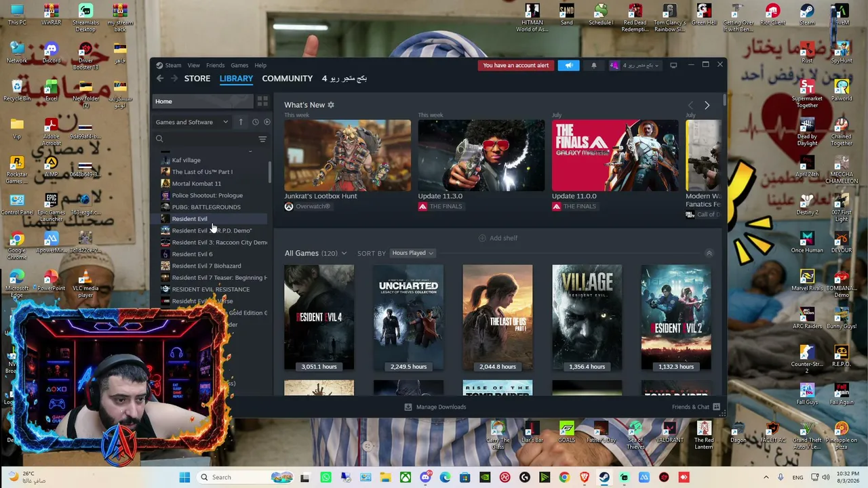
Task: Select RESIDENT EVIL RESISTANCE in the list
Action: [x=210, y=289]
